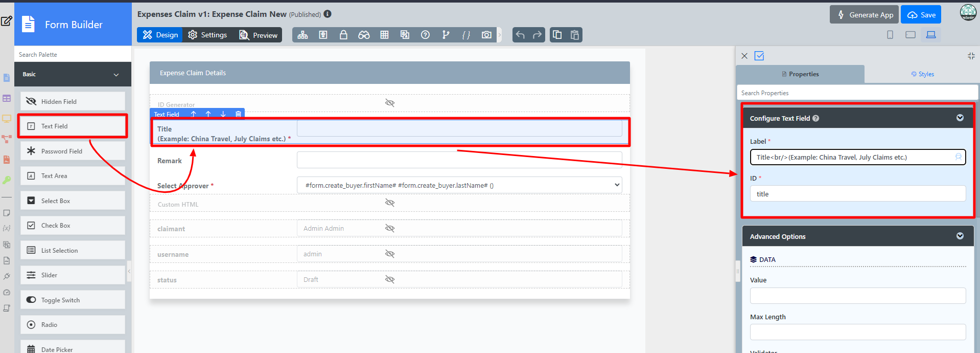Click the lock permission toolbar icon
Viewport: 980px width, 353px height.
tap(343, 35)
